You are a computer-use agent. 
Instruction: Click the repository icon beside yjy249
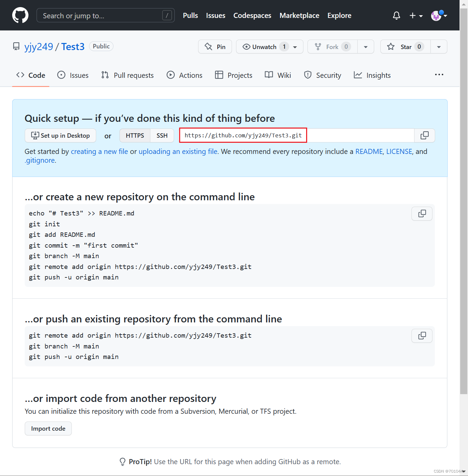[x=16, y=46]
